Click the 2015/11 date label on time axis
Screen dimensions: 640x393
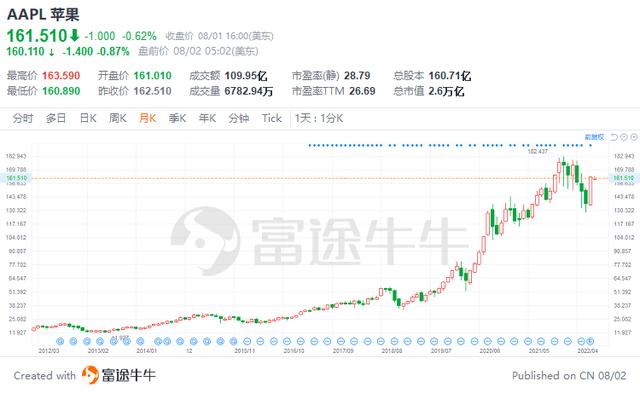tap(244, 351)
